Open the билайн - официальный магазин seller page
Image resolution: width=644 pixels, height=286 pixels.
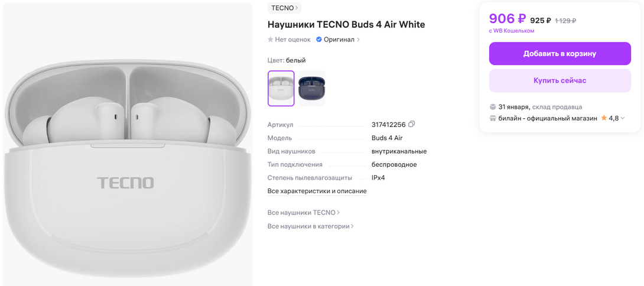[x=548, y=118]
